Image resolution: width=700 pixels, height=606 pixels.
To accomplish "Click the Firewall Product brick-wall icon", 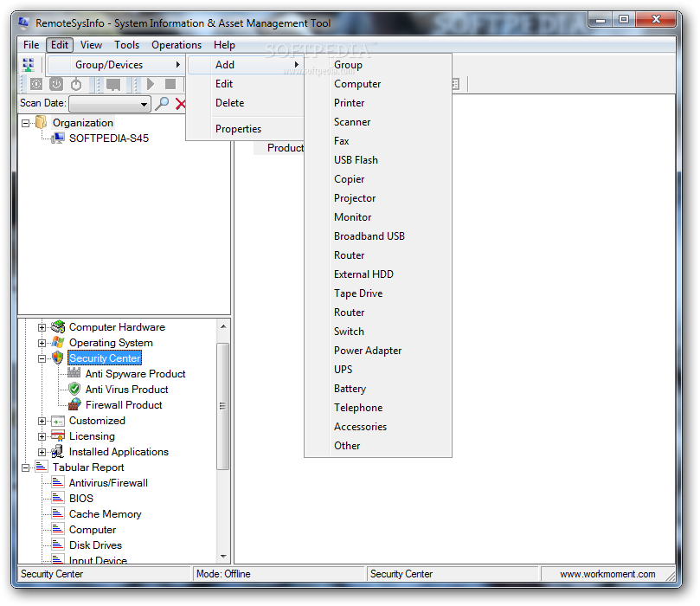I will point(74,404).
